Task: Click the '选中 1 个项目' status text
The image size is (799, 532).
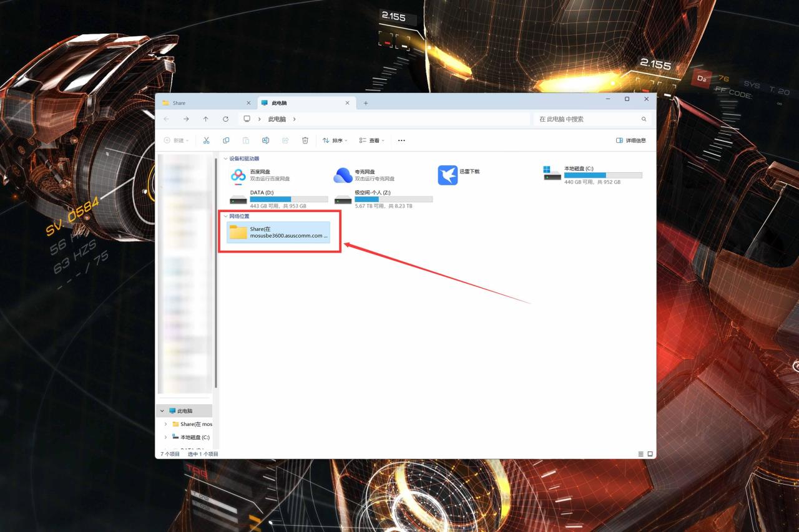Action: pos(203,454)
